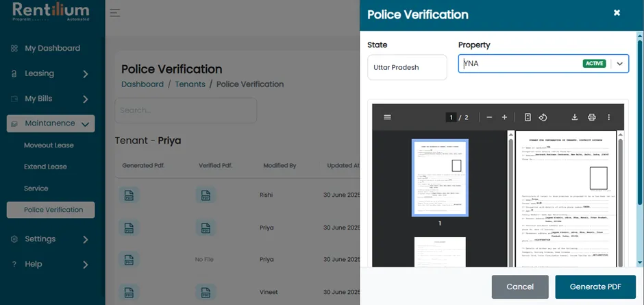Click the Modified By column header
This screenshot has height=305, width=644.
point(280,166)
